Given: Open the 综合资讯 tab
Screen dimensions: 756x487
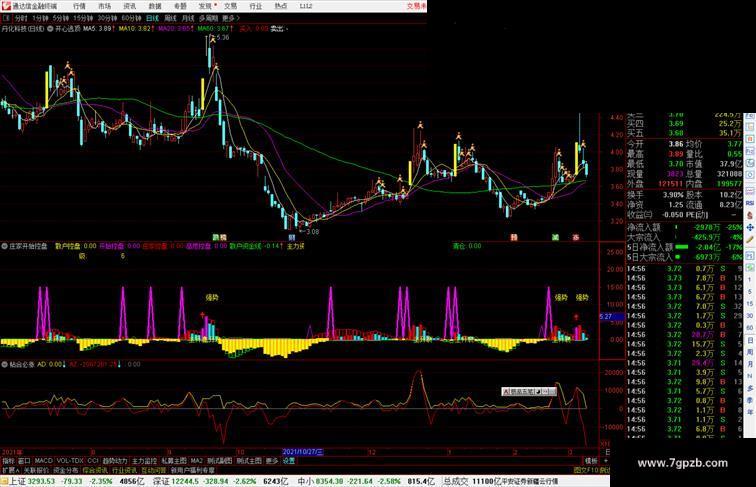Looking at the screenshot, I should 95,470.
